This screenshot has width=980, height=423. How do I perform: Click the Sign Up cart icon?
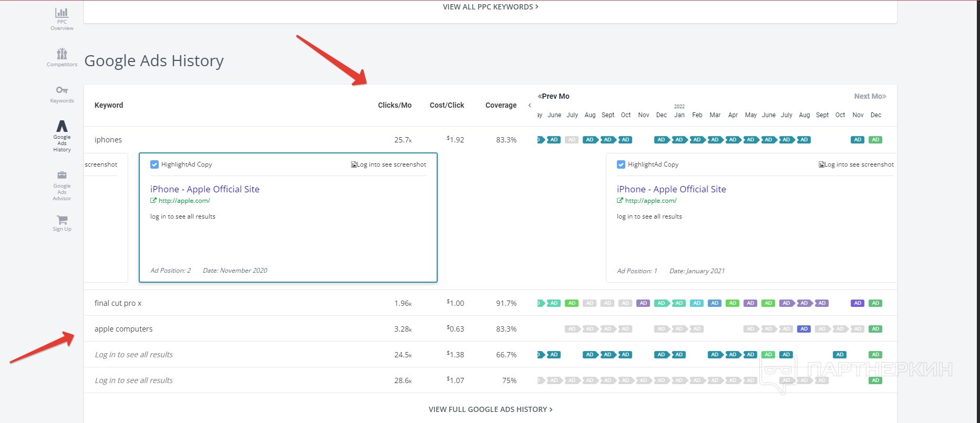pyautogui.click(x=61, y=220)
